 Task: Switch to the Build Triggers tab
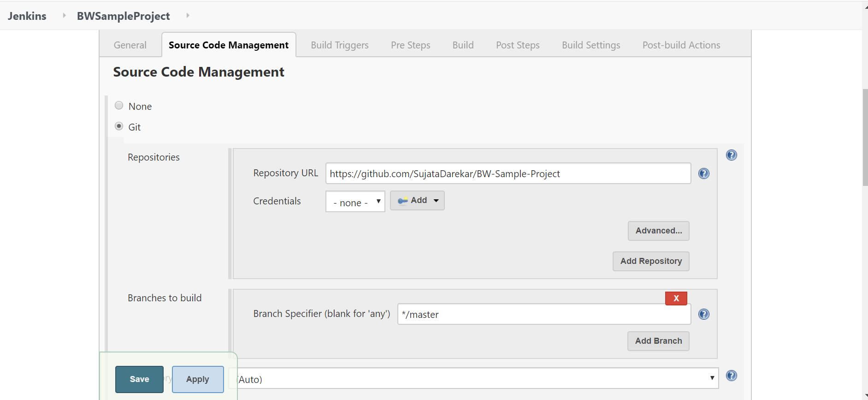tap(339, 45)
